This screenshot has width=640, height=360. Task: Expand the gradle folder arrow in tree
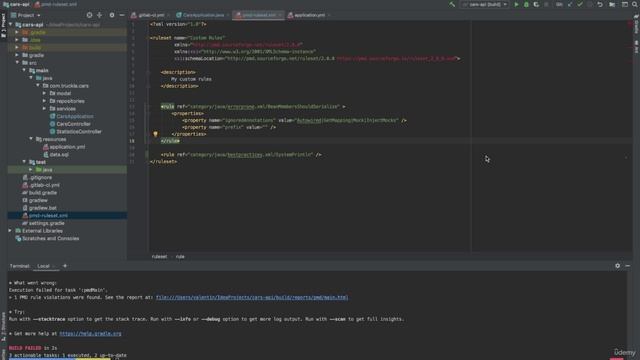pos(17,55)
